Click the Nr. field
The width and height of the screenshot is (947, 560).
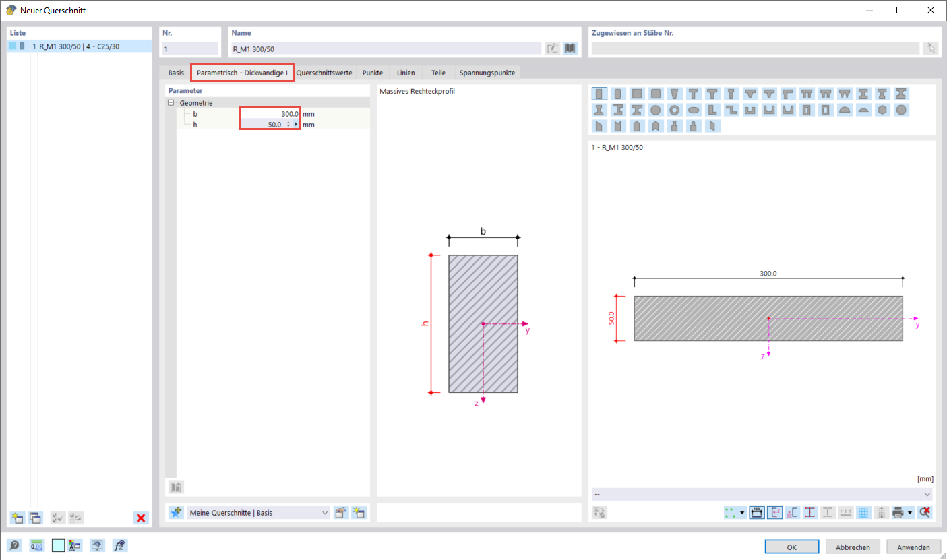tap(190, 49)
